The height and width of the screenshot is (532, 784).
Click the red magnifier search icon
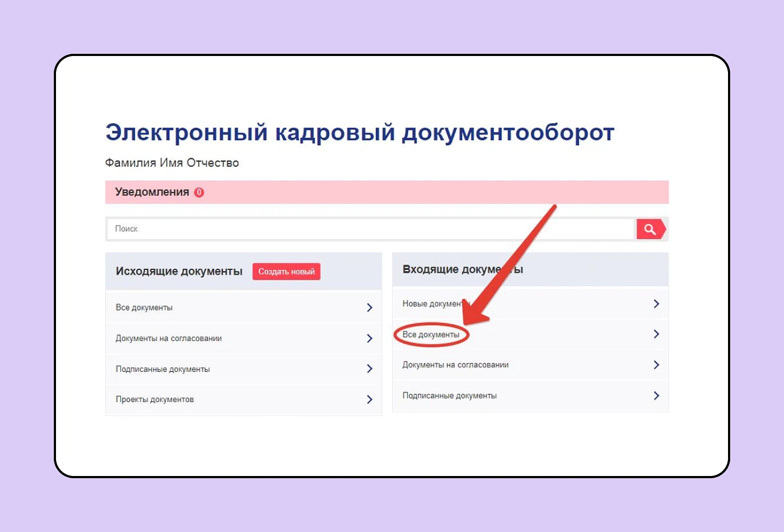pos(650,229)
